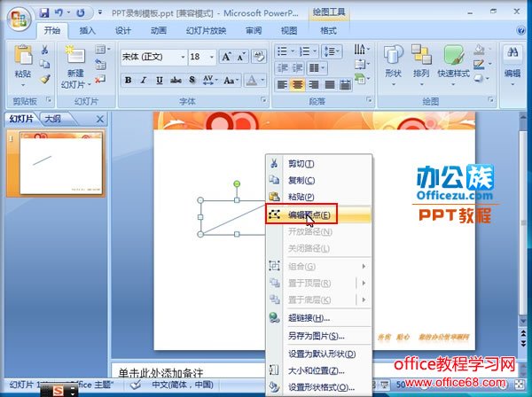532x397 pixels.
Task: Activate the Format Painter brush
Action: click(x=44, y=79)
